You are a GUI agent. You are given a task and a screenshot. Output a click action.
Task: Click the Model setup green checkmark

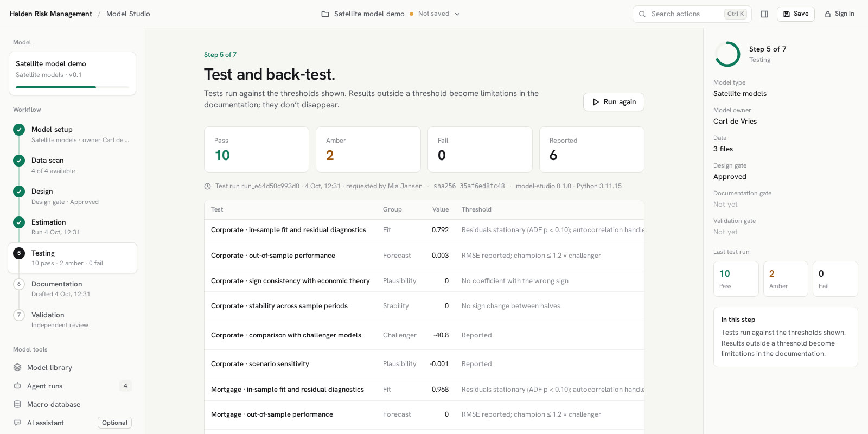pyautogui.click(x=19, y=130)
